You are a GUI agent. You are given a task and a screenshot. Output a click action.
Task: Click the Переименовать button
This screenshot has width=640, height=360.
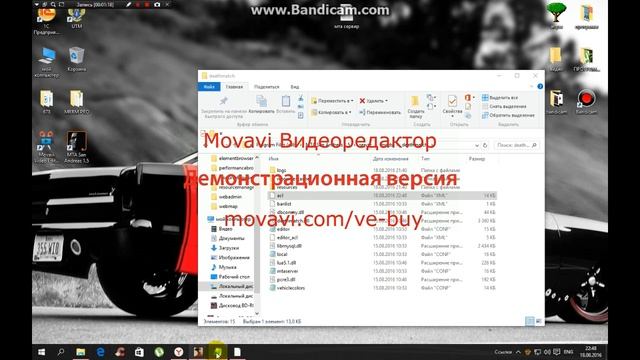pyautogui.click(x=380, y=112)
